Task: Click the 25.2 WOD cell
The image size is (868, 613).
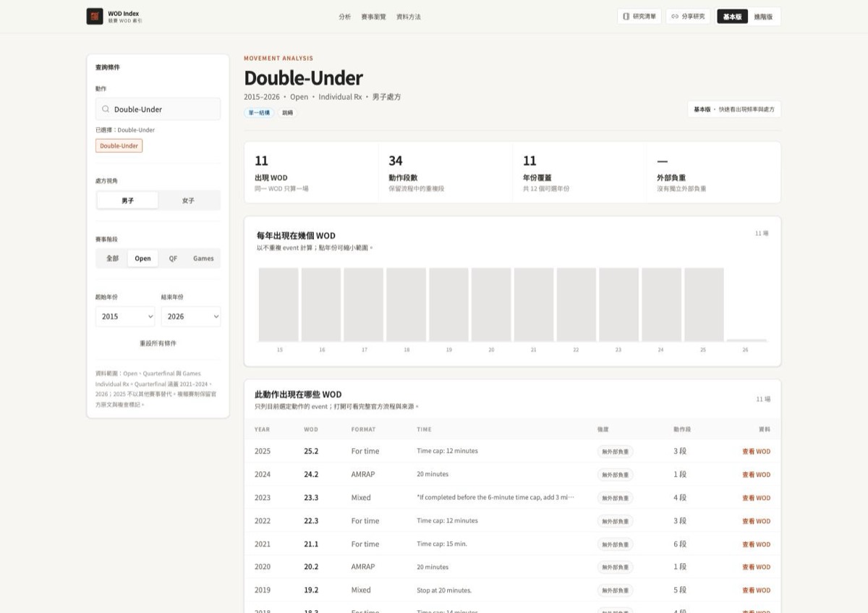Action: (311, 451)
